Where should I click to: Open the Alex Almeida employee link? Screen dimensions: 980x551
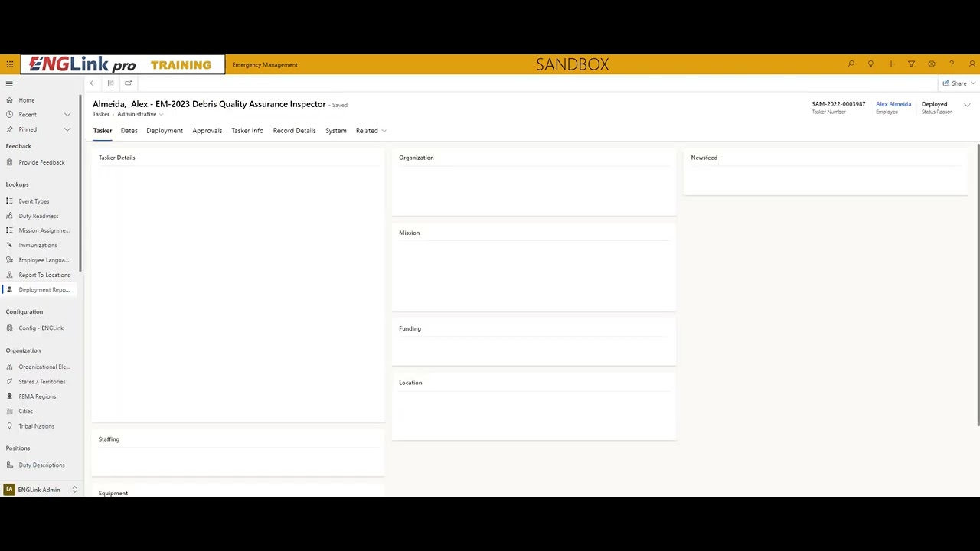(x=893, y=104)
